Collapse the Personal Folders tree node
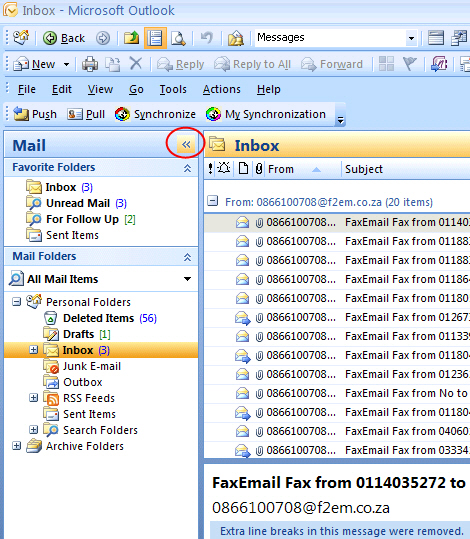This screenshot has width=470, height=539. click(x=17, y=302)
